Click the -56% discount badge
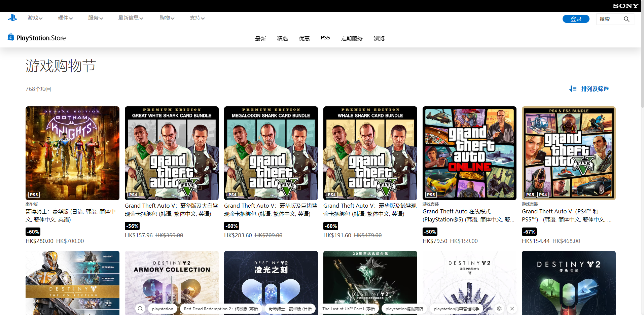Image resolution: width=644 pixels, height=315 pixels. click(132, 226)
